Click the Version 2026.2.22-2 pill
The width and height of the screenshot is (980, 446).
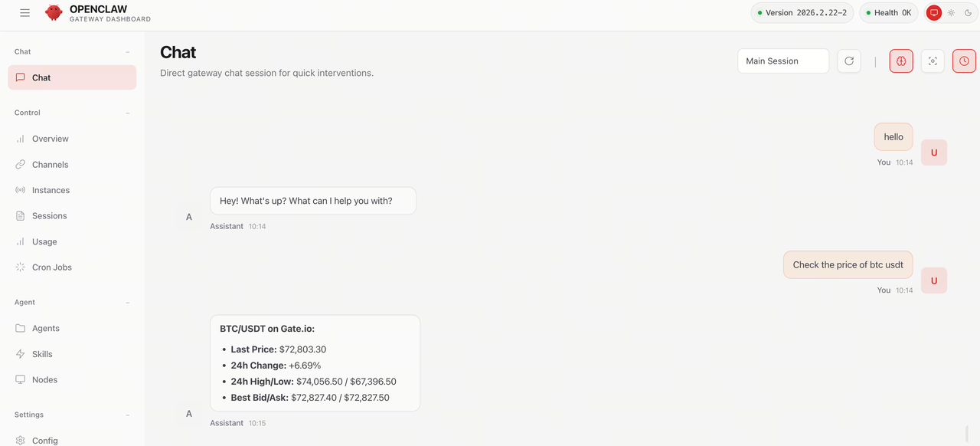(802, 13)
